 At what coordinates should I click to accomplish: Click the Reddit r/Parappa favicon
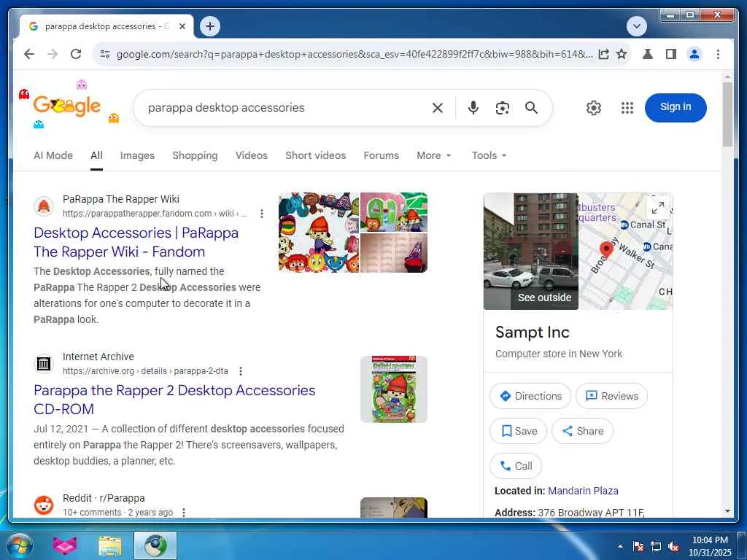point(43,505)
